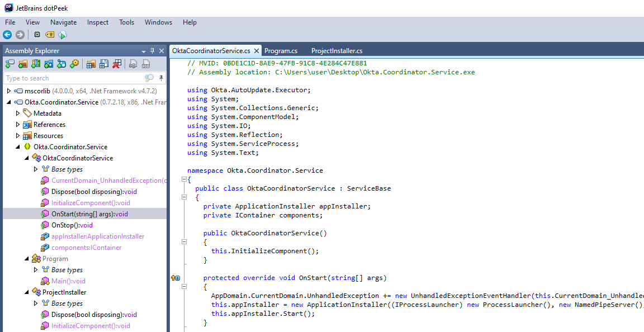Select the Main():void method
644x332 pixels.
click(x=68, y=281)
